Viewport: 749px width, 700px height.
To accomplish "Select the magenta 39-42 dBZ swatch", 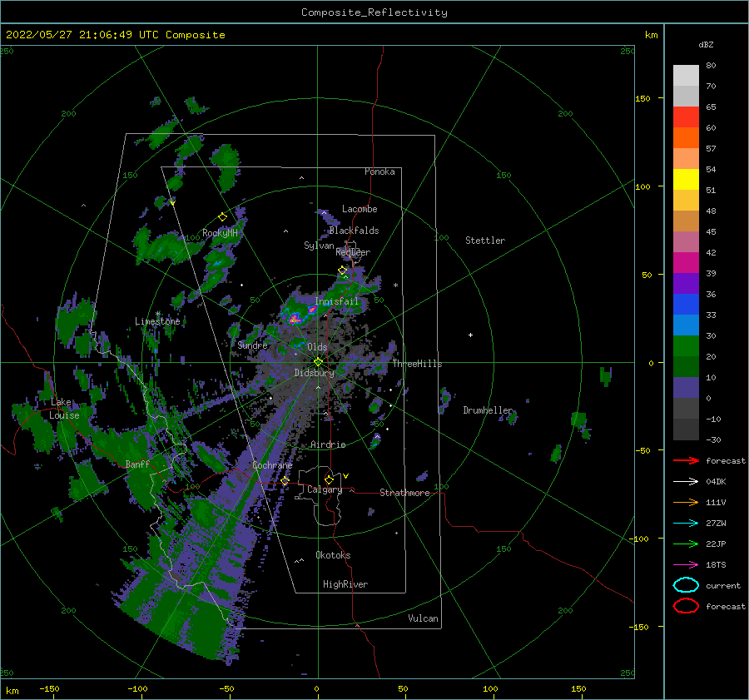I will click(x=686, y=263).
